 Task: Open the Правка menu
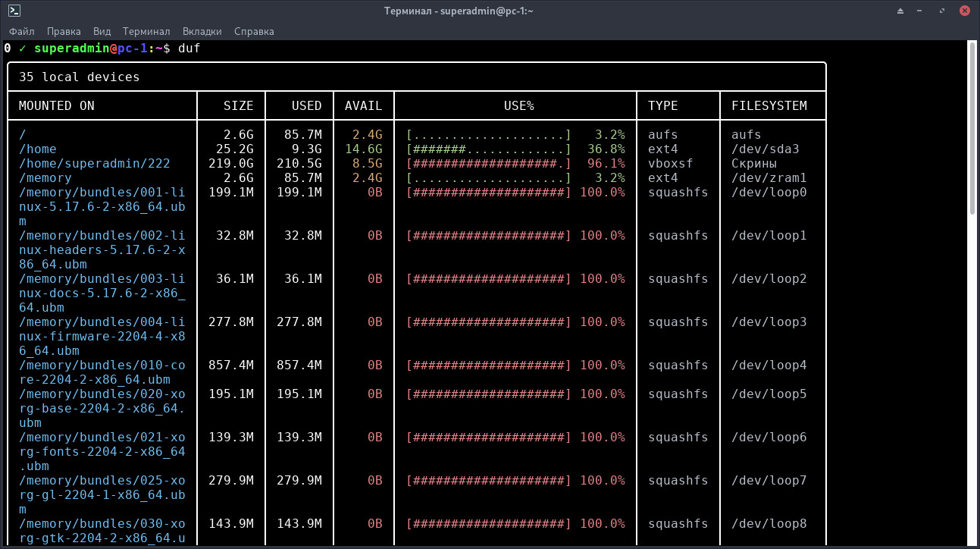tap(64, 32)
